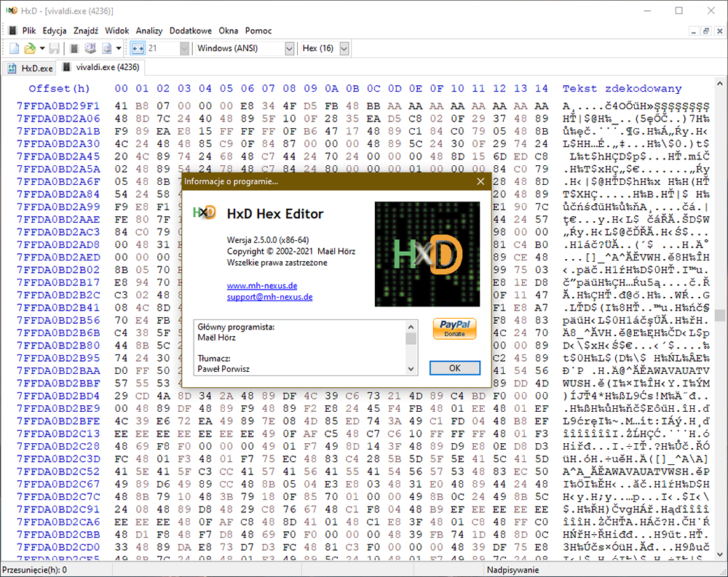Click the PayPal Donate button
Image resolution: width=728 pixels, height=577 pixels.
coord(454,329)
